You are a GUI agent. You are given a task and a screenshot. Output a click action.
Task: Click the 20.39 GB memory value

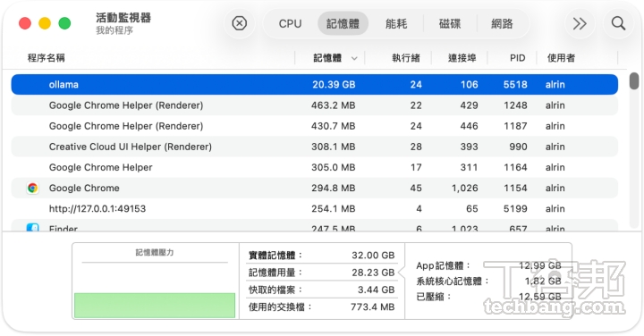coord(334,85)
